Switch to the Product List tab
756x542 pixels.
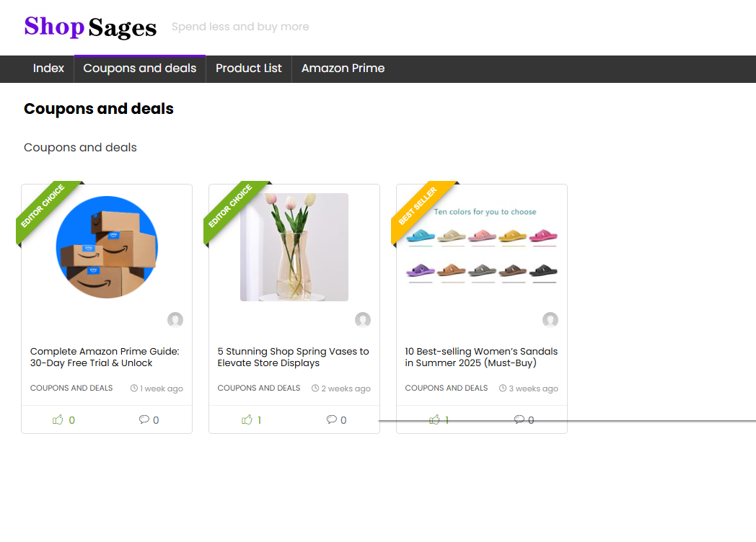tap(248, 68)
